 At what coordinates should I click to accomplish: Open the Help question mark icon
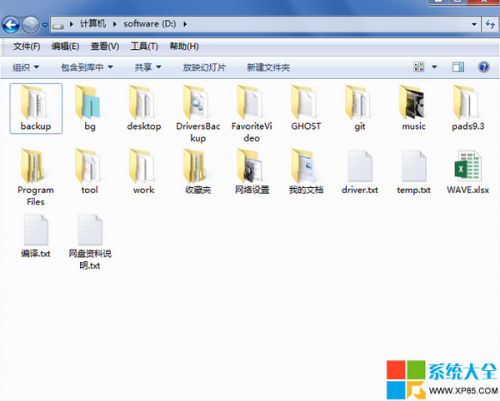tap(484, 67)
